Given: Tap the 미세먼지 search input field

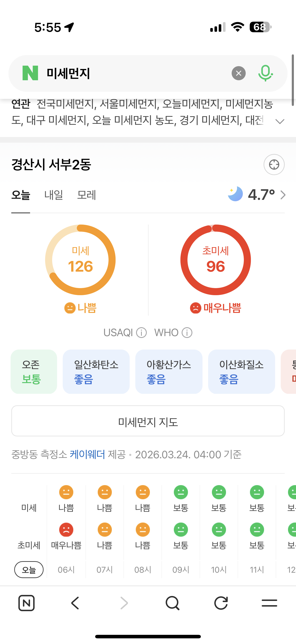Looking at the screenshot, I should (135, 73).
